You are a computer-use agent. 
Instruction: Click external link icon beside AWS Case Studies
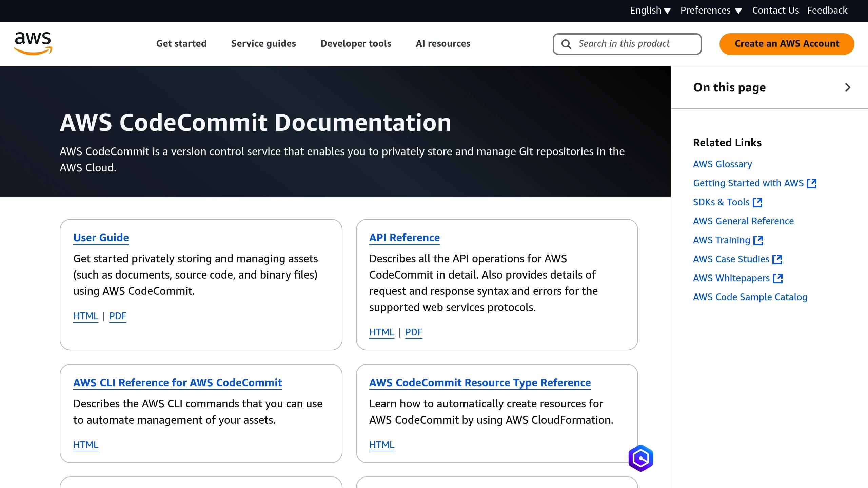click(x=777, y=259)
